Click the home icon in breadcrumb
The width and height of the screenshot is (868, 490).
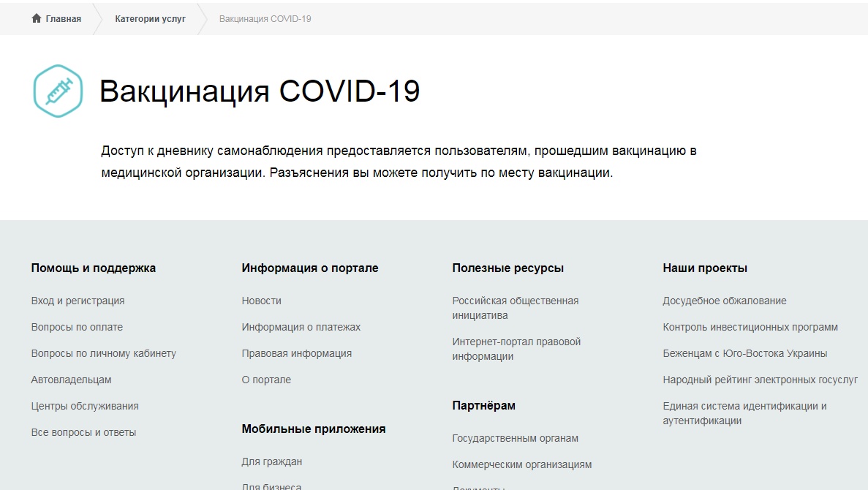tap(37, 19)
